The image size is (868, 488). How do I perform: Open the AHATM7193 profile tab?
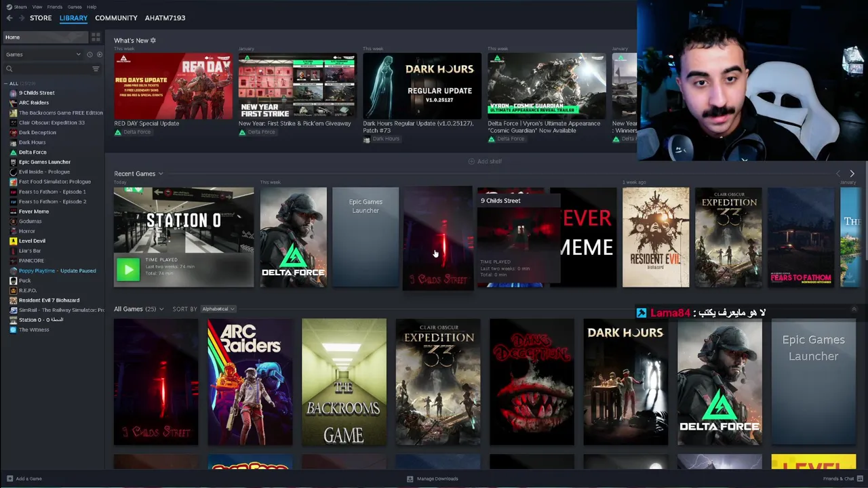[165, 18]
